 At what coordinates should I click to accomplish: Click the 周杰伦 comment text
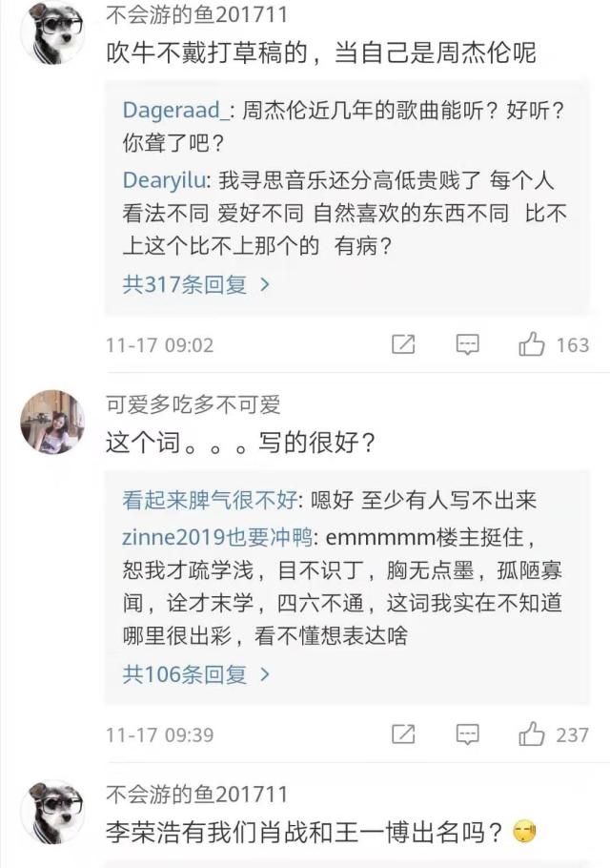coord(320,52)
